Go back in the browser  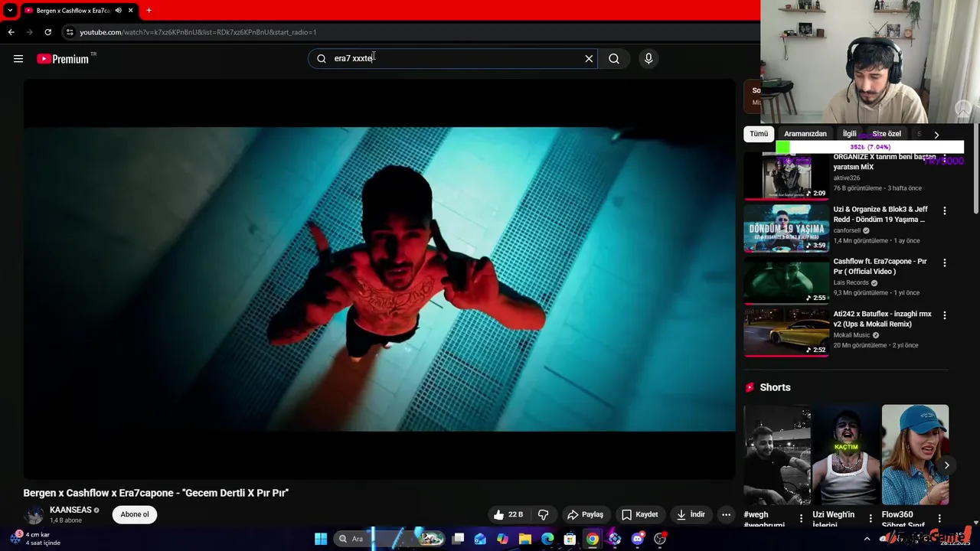(11, 32)
